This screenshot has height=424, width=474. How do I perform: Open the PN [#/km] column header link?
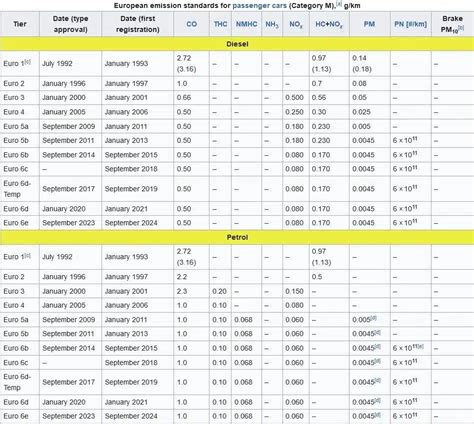coord(410,24)
